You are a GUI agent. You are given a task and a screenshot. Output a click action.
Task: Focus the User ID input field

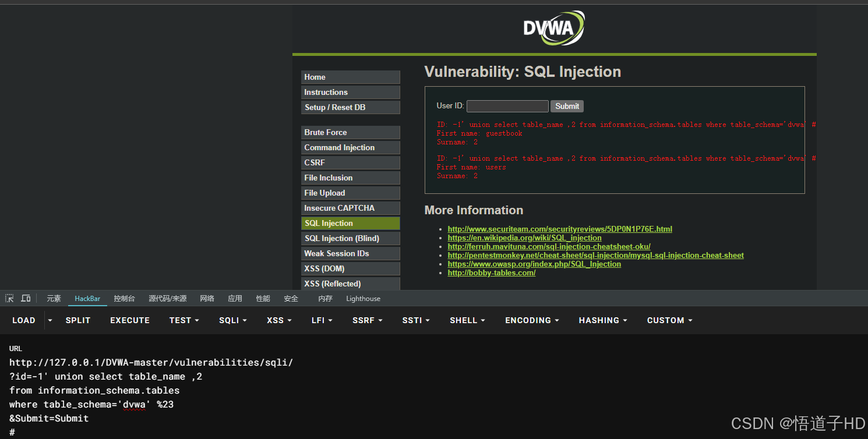click(x=507, y=106)
